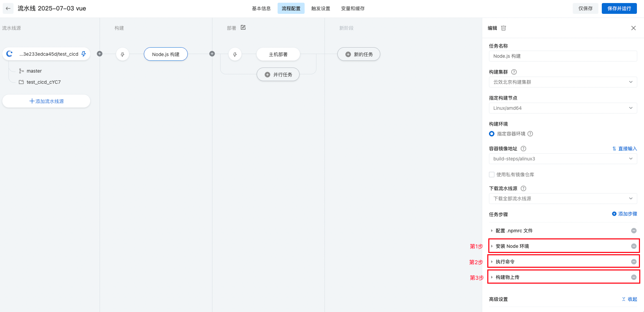Image resolution: width=644 pixels, height=312 pixels.
Task: Open help tooltip icon beside 构建集群
Action: pyautogui.click(x=514, y=72)
